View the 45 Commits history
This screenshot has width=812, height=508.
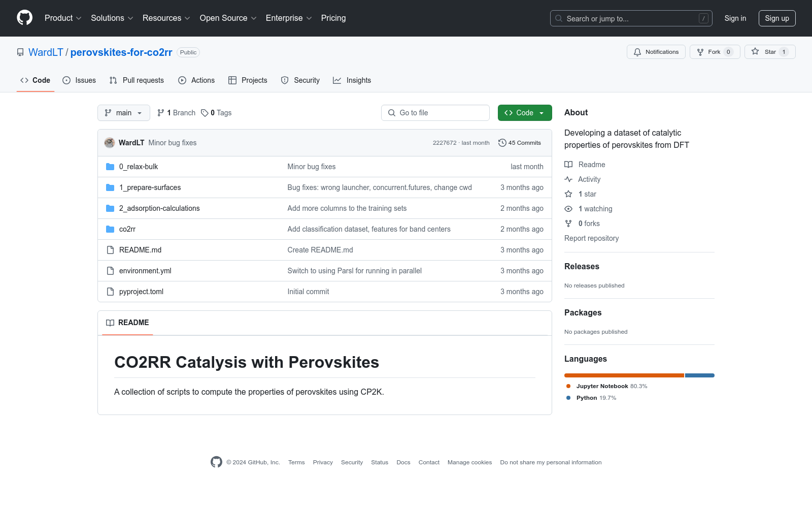coord(520,143)
